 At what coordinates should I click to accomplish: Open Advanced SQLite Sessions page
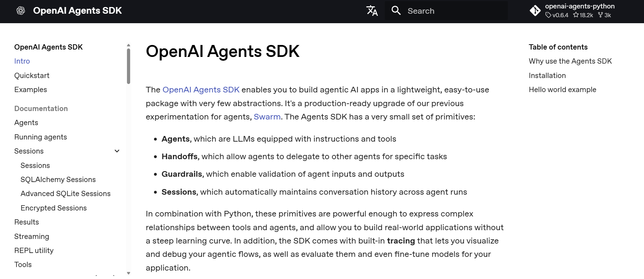(x=66, y=194)
